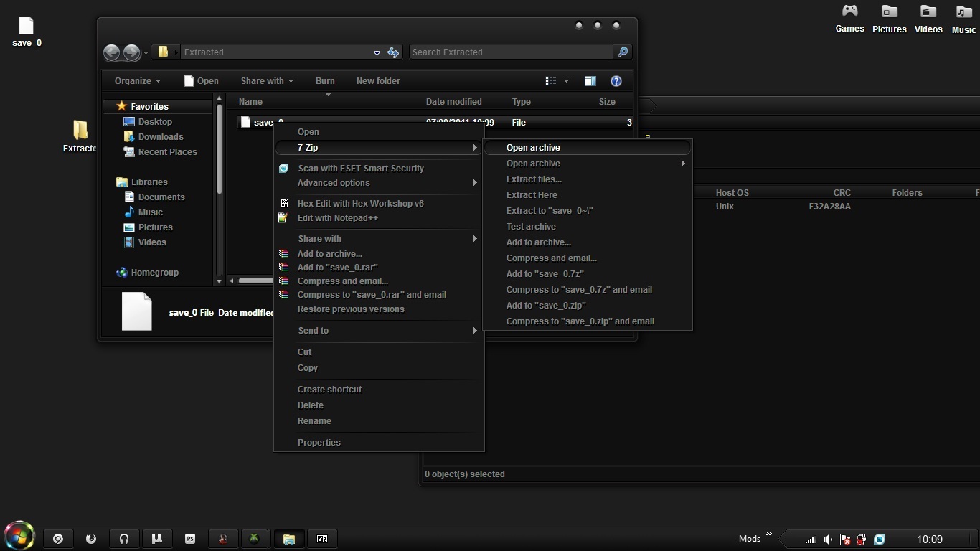980x551 pixels.
Task: Open uTorrent from the taskbar
Action: coord(157,539)
